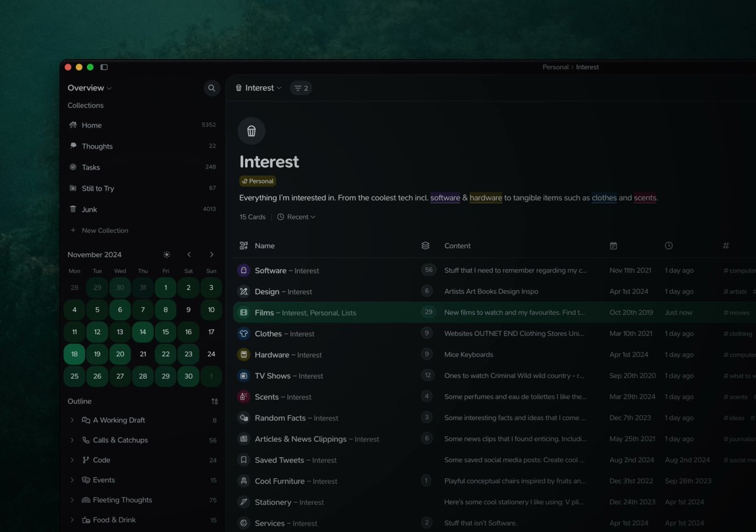Click the Scents collection icon
The width and height of the screenshot is (756, 532).
pyautogui.click(x=243, y=397)
